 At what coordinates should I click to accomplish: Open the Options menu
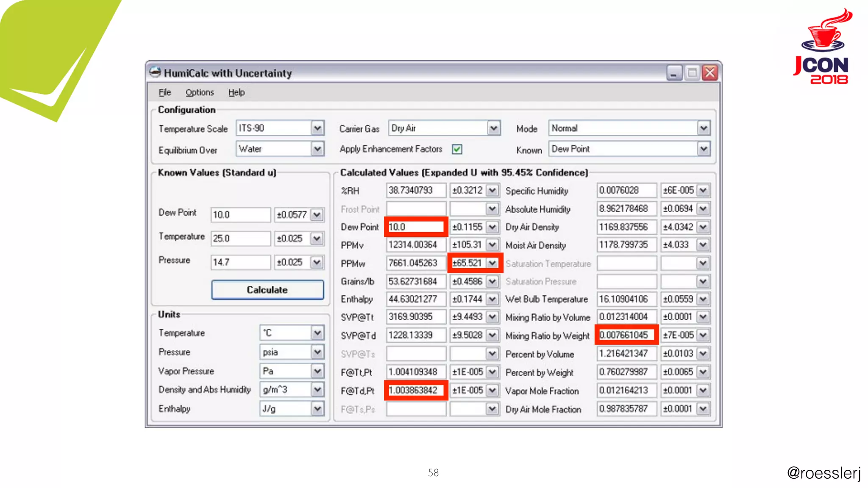pyautogui.click(x=200, y=92)
